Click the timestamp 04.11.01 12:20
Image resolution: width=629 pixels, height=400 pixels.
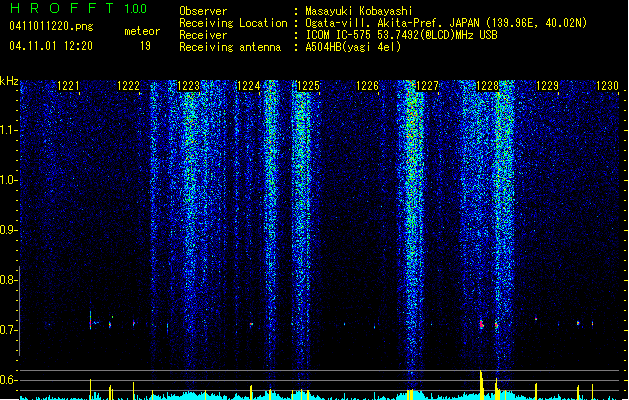tap(51, 46)
